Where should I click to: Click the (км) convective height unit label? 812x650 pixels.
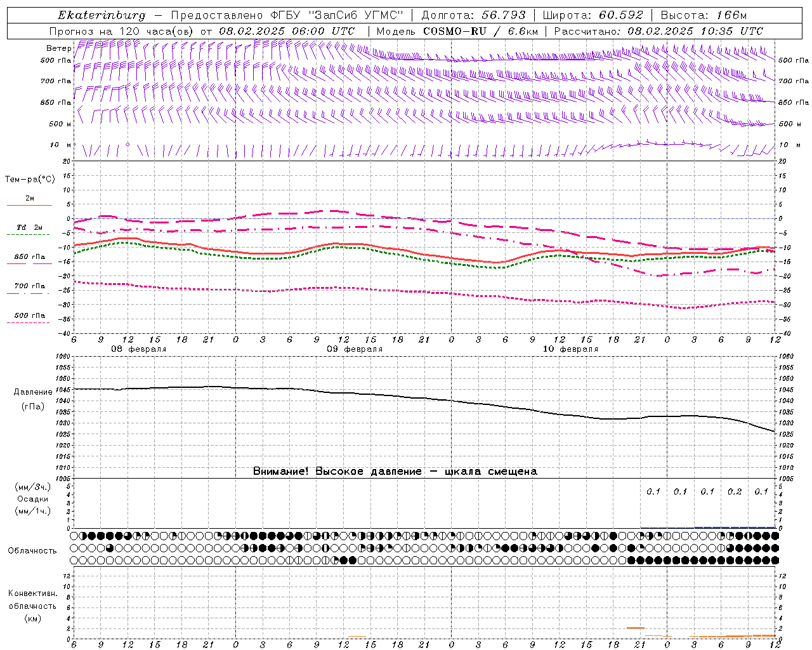33,618
